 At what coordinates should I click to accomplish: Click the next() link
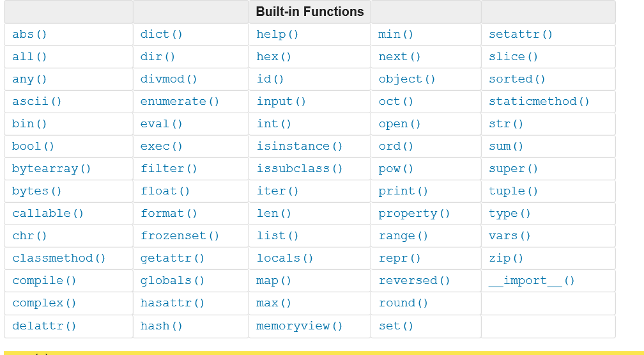tap(400, 56)
